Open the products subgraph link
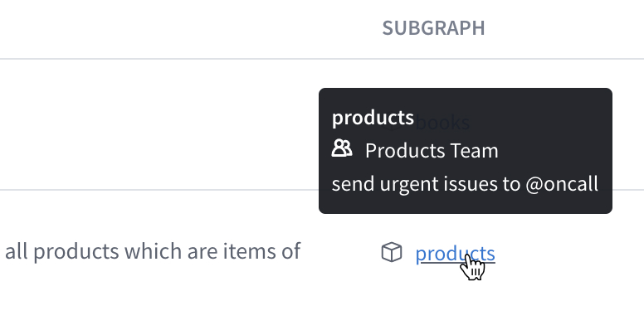 pos(455,253)
